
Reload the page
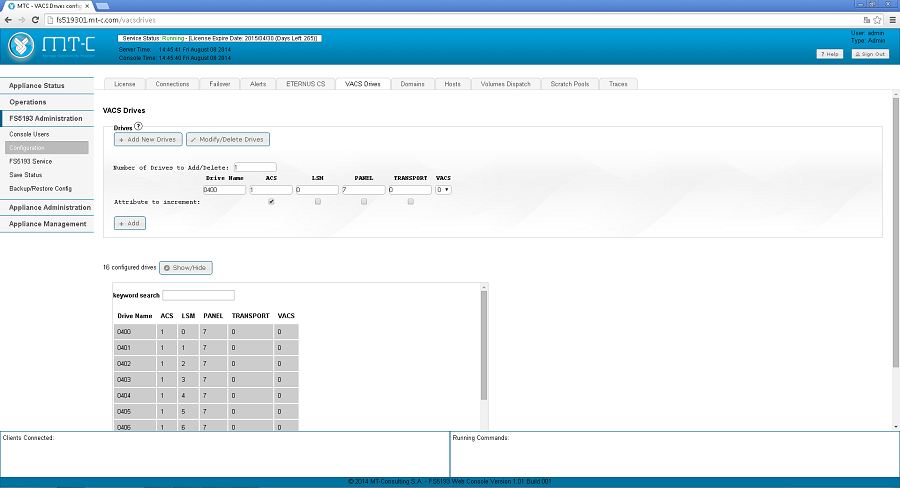[35, 20]
